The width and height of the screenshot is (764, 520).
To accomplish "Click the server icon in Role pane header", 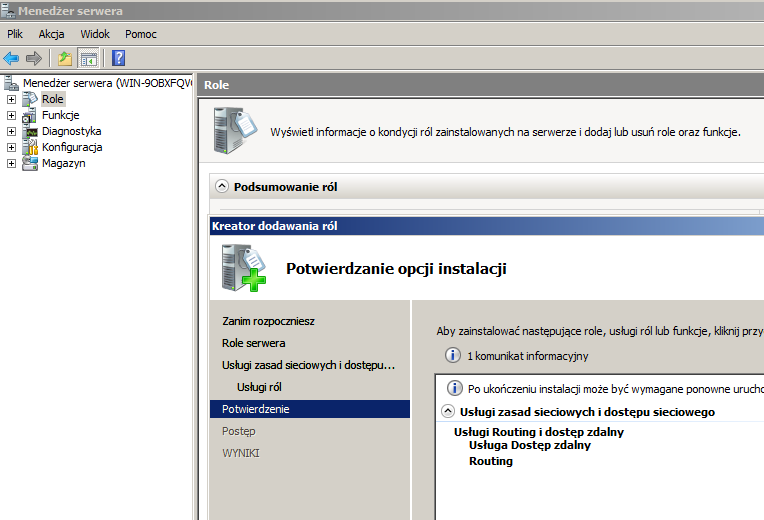I will pos(235,130).
